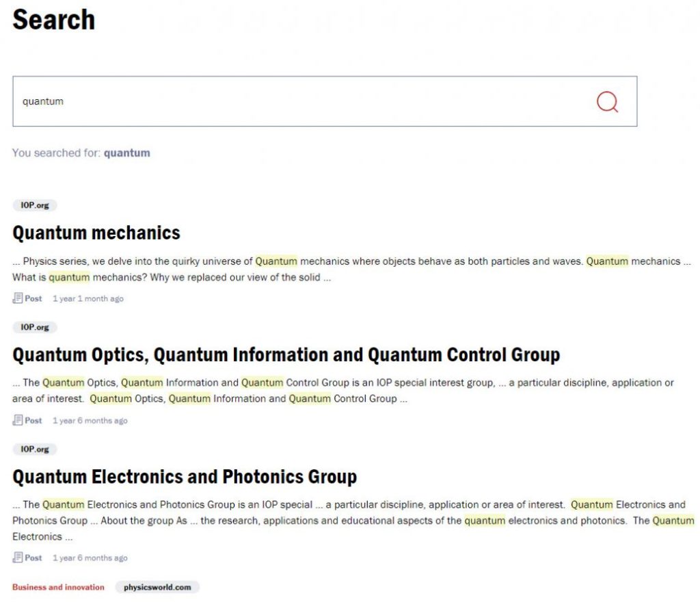The image size is (700, 602).
Task: Click the Post label dated 1 year 1 month ago
Action: (x=33, y=298)
